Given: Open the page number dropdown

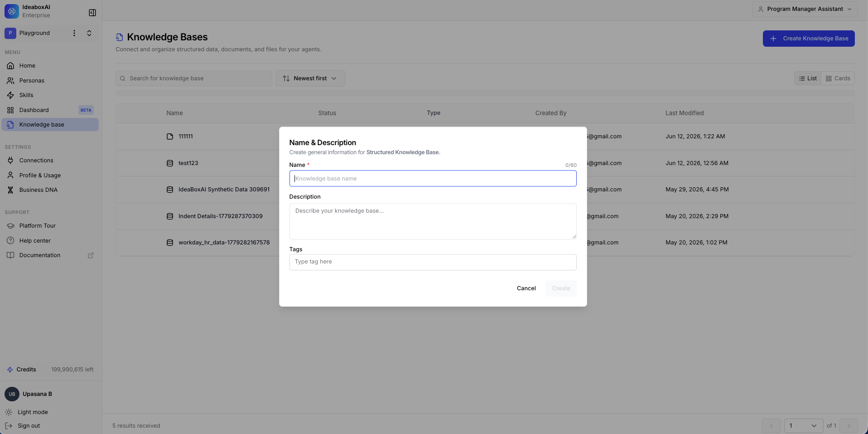Looking at the screenshot, I should click(x=804, y=426).
